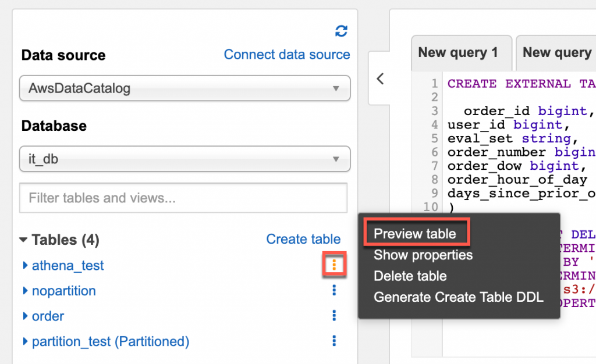Image resolution: width=596 pixels, height=364 pixels.
Task: Collapse the Tables (4) section
Action: (x=23, y=240)
